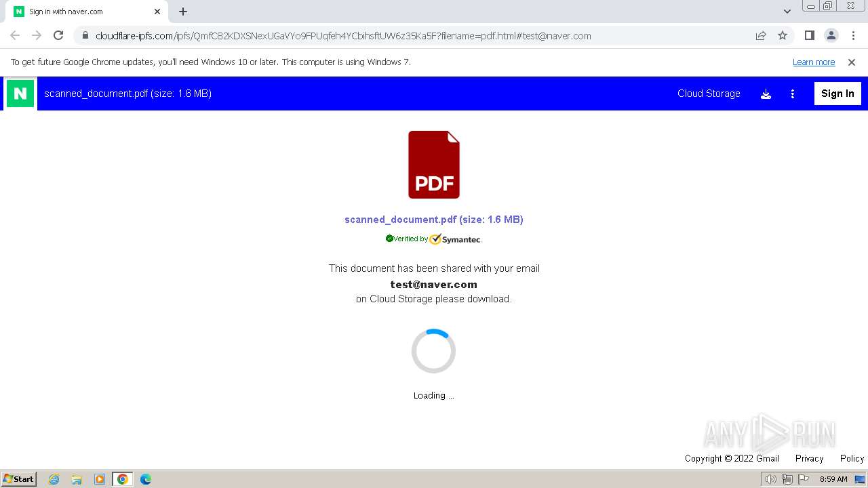
Task: Click the large red PDF file icon
Action: click(434, 165)
